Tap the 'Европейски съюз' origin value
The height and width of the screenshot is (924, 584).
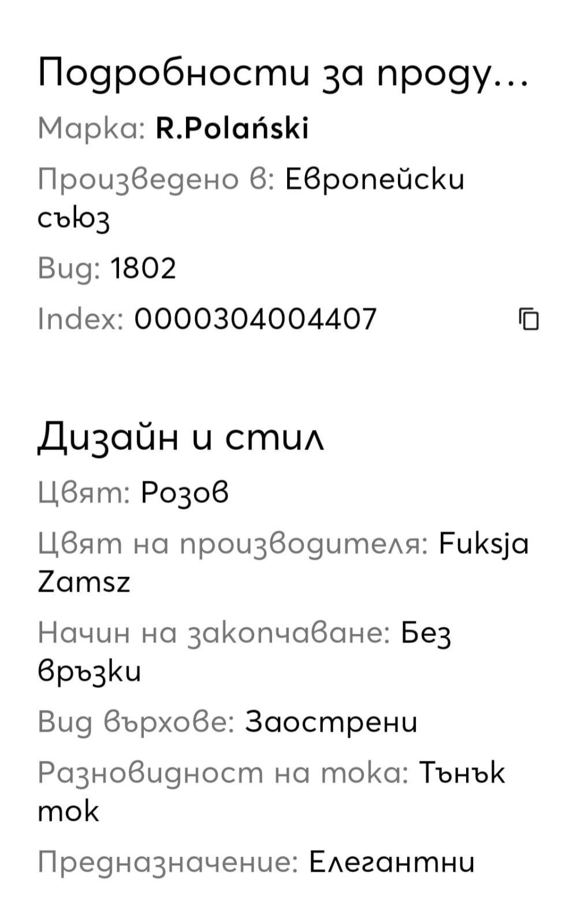point(374,179)
